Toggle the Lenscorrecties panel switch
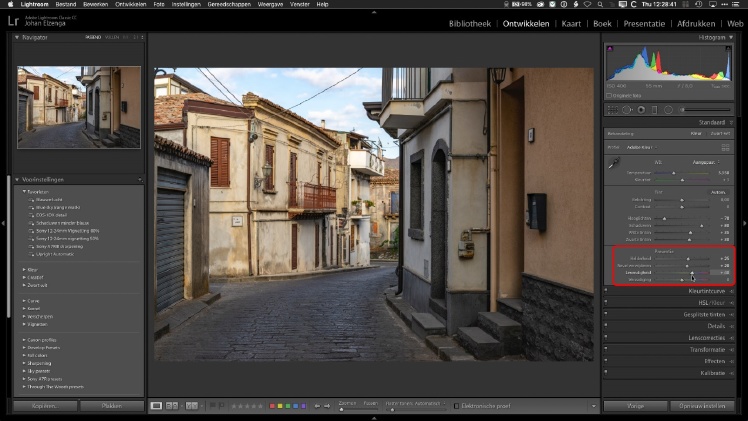Image resolution: width=748 pixels, height=421 pixels. [x=606, y=338]
